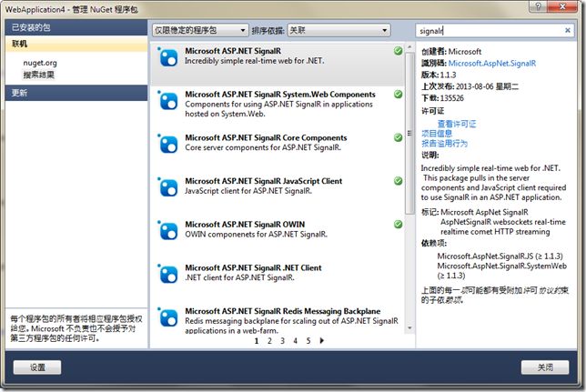Image resolution: width=586 pixels, height=392 pixels.
Task: Click the 创建者: Microsoft text
Action: (x=451, y=52)
